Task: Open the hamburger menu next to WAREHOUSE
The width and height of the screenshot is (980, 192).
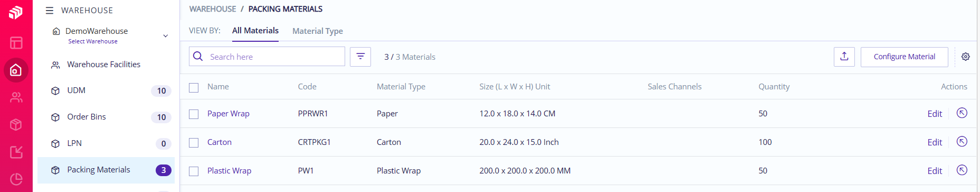Action: tap(50, 10)
